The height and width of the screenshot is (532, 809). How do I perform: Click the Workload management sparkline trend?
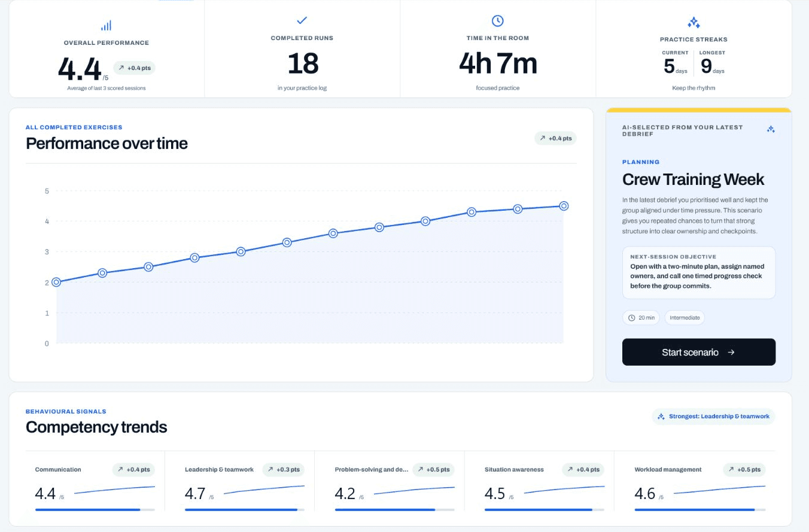(x=719, y=490)
